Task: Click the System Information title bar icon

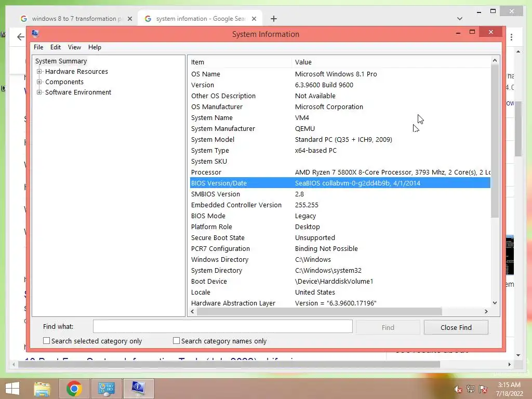Action: point(35,33)
